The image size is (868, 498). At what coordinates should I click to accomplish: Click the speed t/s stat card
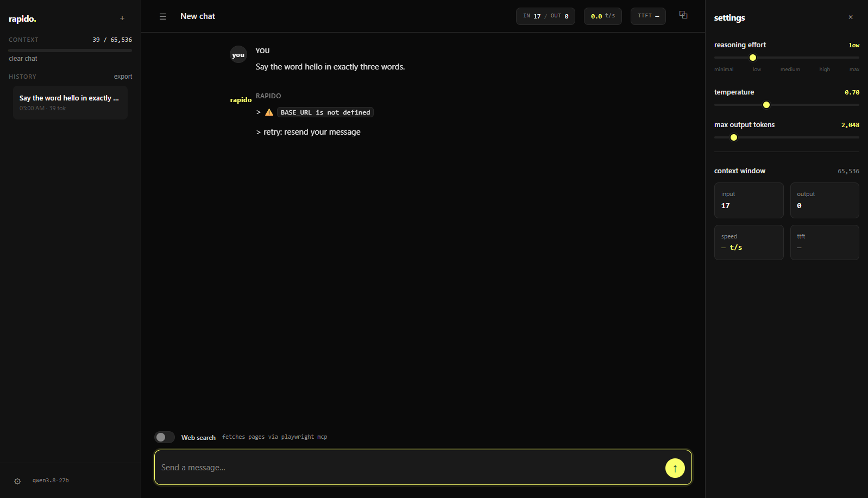(x=749, y=242)
